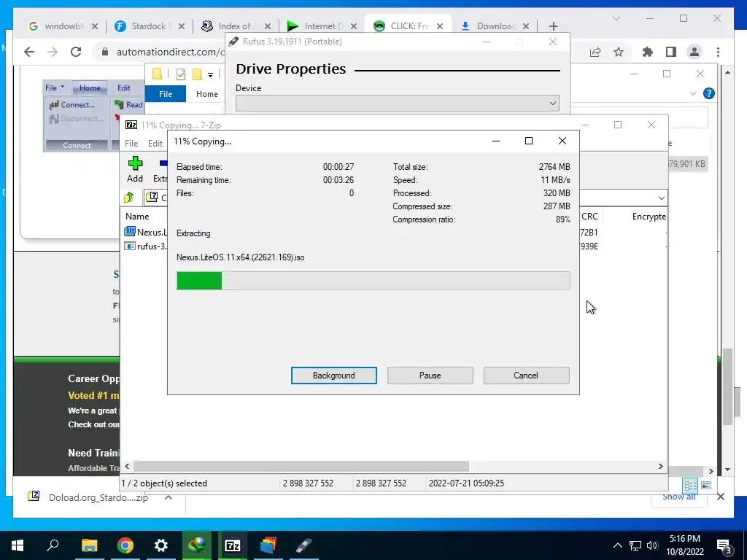The width and height of the screenshot is (747, 560).
Task: Close the CLICK: Fre Chrome tab
Action: click(440, 26)
